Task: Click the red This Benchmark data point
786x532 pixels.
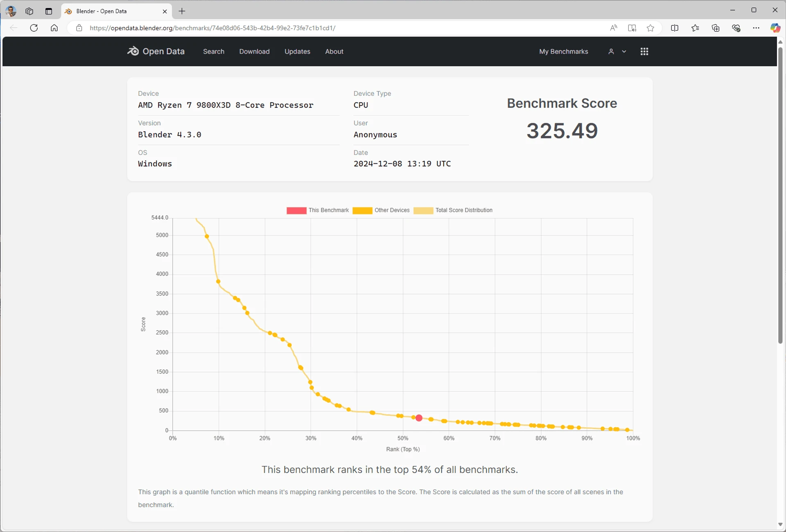Action: pos(419,418)
